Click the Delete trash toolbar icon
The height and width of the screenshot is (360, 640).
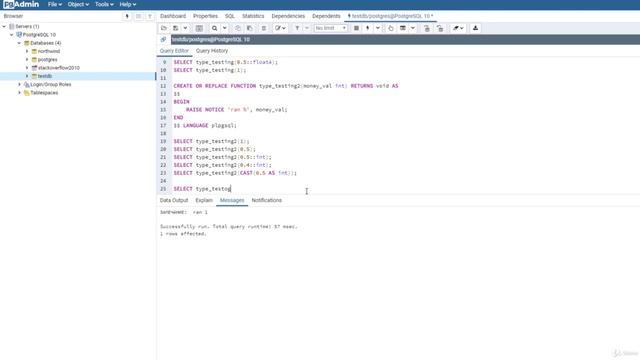[264, 28]
